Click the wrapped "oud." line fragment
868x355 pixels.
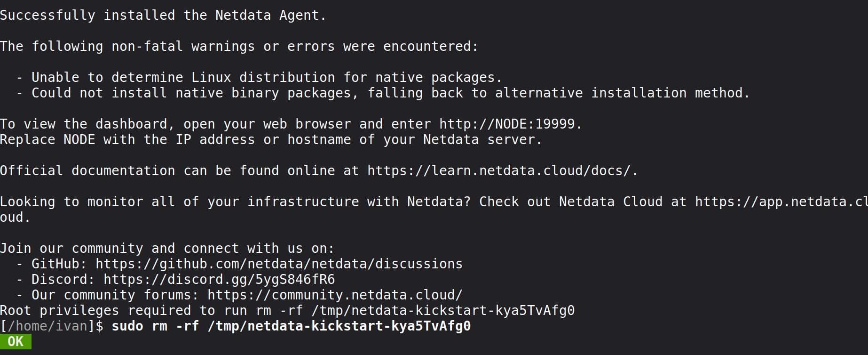(15, 217)
